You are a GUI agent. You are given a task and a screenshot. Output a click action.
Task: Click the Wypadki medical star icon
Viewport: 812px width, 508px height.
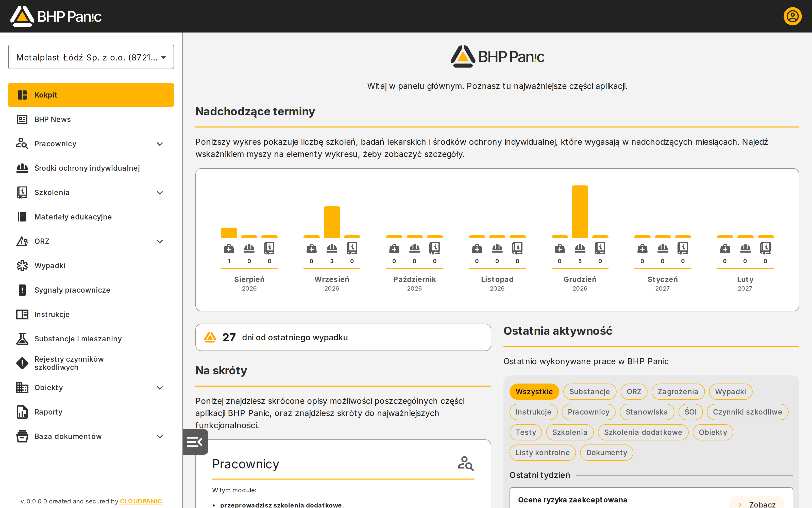point(22,265)
